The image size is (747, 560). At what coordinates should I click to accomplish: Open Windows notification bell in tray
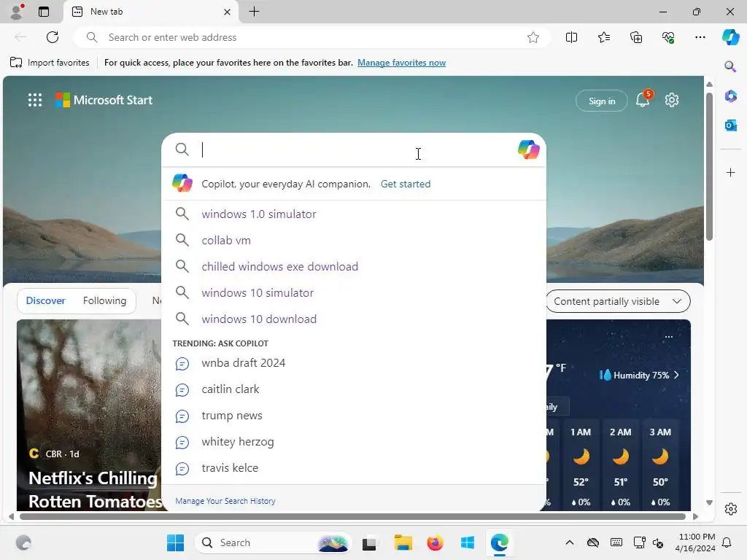tap(727, 542)
